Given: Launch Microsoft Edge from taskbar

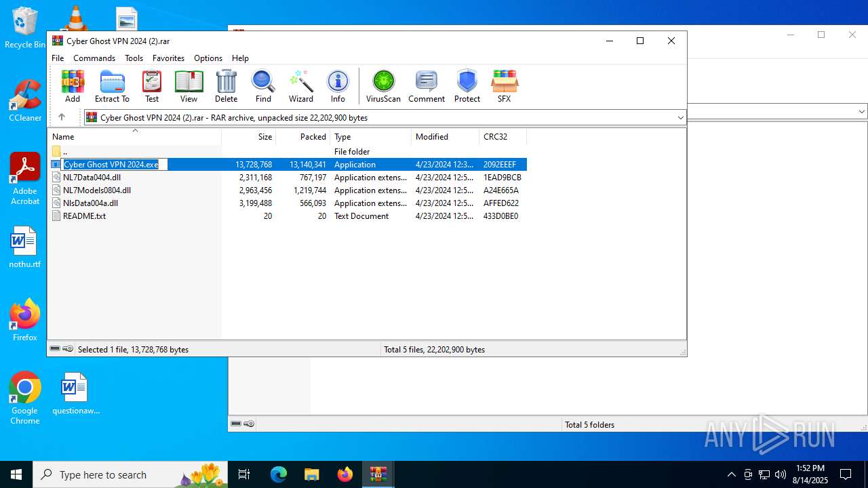Looking at the screenshot, I should (278, 474).
